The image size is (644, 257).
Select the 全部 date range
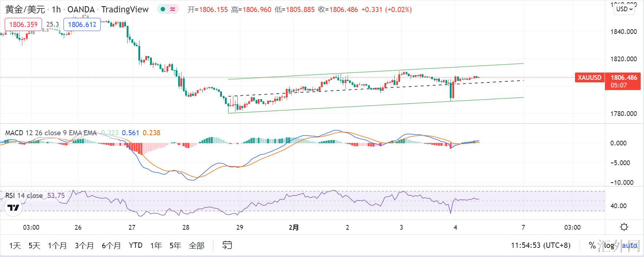[196, 245]
